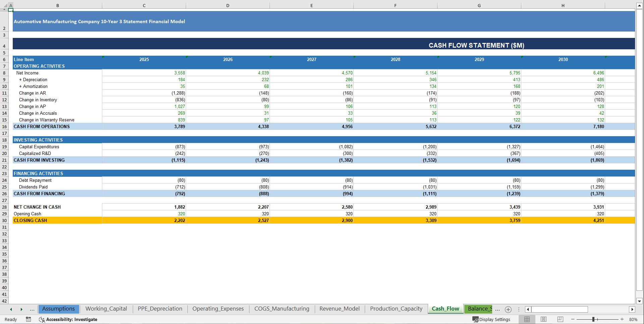Open Page Break Preview mode
The width and height of the screenshot is (644, 324).
tap(560, 319)
